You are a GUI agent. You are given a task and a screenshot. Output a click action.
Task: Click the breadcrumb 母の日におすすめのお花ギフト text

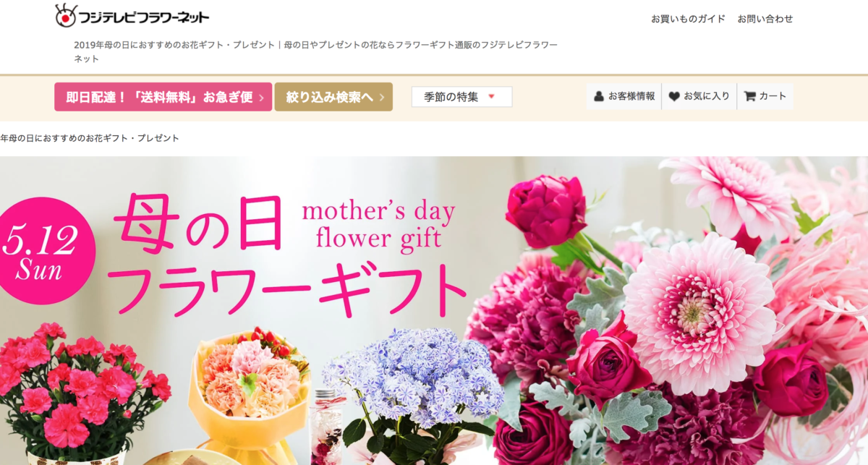coord(90,138)
